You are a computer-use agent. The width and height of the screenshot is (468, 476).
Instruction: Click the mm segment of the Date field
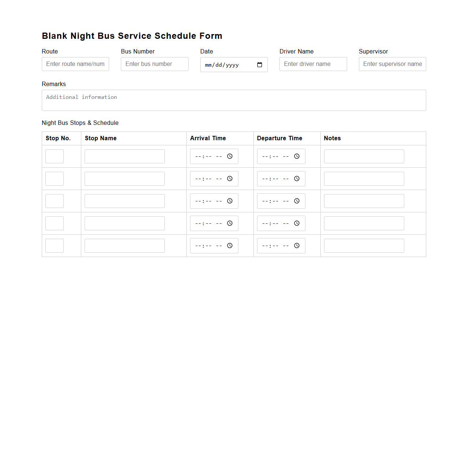click(208, 65)
